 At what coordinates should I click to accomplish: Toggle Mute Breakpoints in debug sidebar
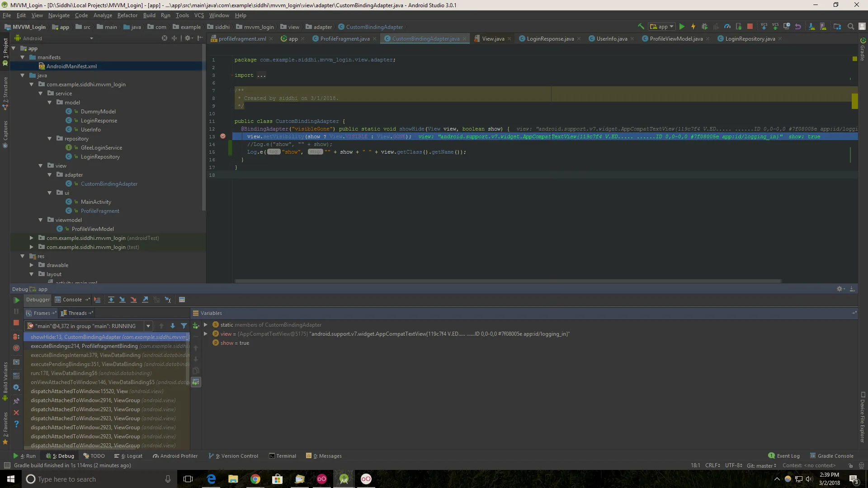click(16, 348)
